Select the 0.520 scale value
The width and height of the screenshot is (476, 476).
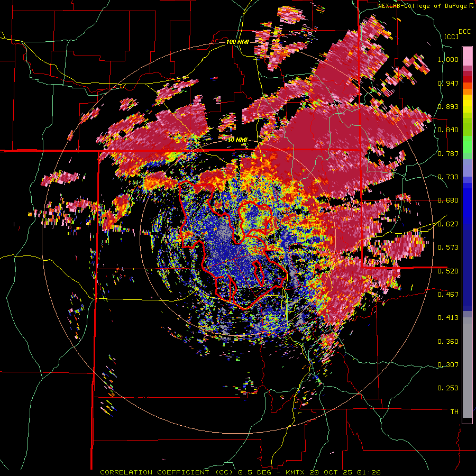[x=448, y=271]
